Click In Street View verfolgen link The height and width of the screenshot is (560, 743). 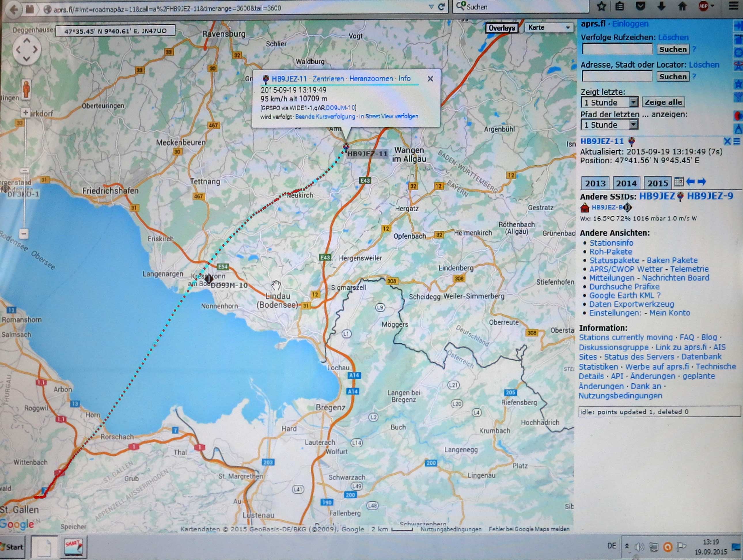[388, 116]
